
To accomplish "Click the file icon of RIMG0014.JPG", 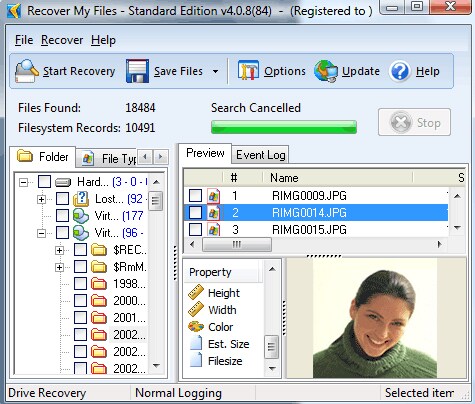I will 214,213.
